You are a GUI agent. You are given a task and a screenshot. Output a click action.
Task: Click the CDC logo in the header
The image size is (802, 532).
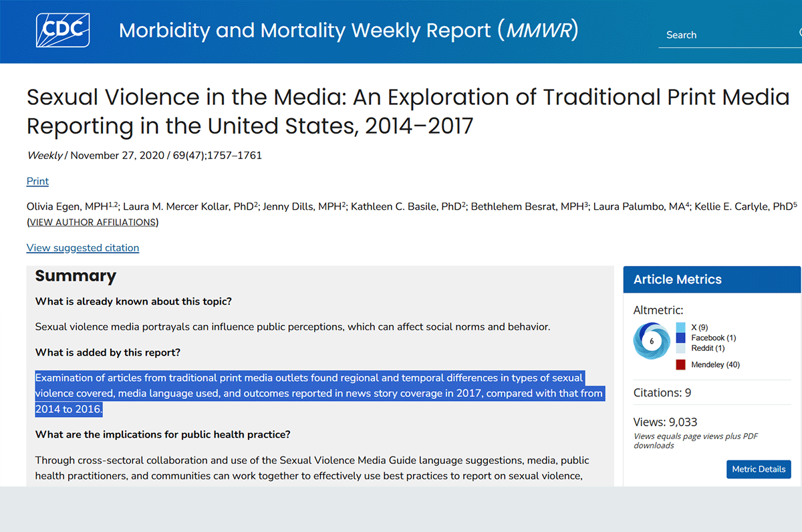tap(64, 30)
